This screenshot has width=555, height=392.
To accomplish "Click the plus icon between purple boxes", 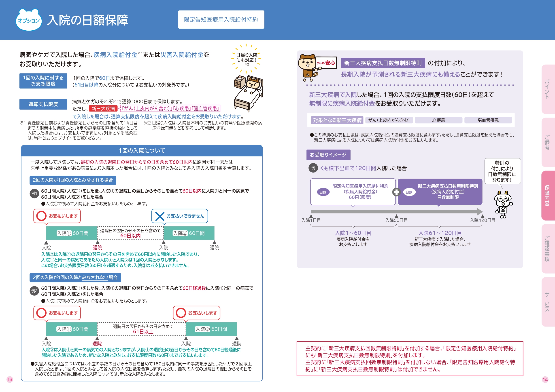I will (396, 192).
